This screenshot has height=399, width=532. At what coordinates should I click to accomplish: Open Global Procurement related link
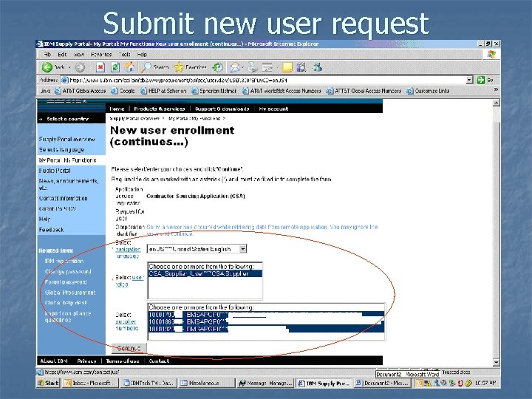pyautogui.click(x=70, y=293)
